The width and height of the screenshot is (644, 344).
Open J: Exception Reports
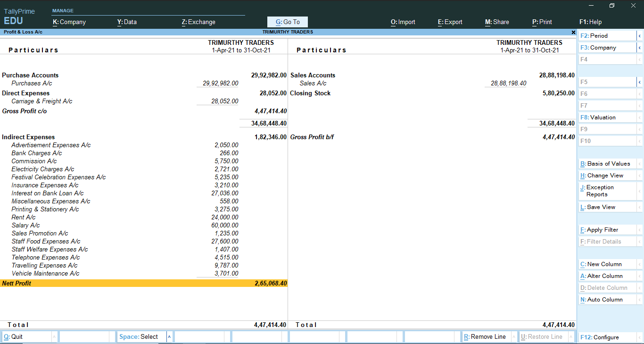607,191
